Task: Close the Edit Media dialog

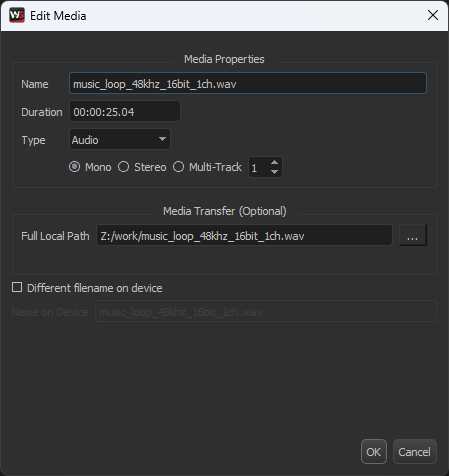Action: click(x=433, y=15)
